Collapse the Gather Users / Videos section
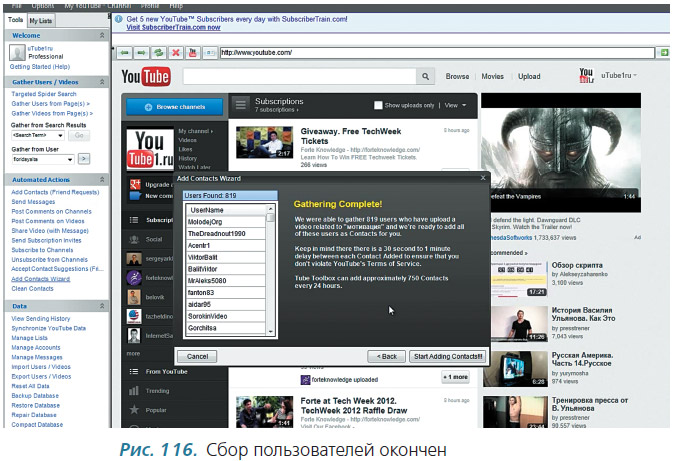Viewport: 676px width, 461px height. pos(102,82)
